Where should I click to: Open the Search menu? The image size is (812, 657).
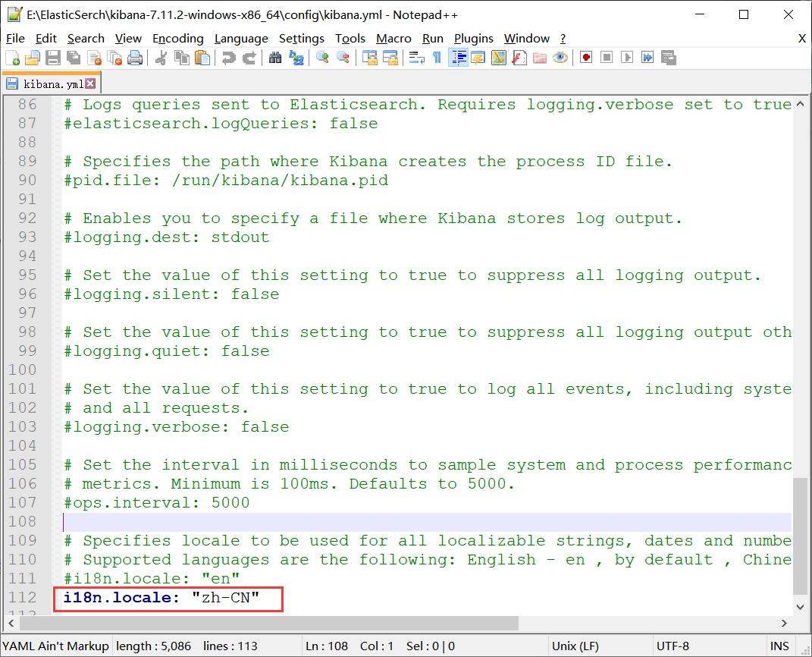coord(86,39)
